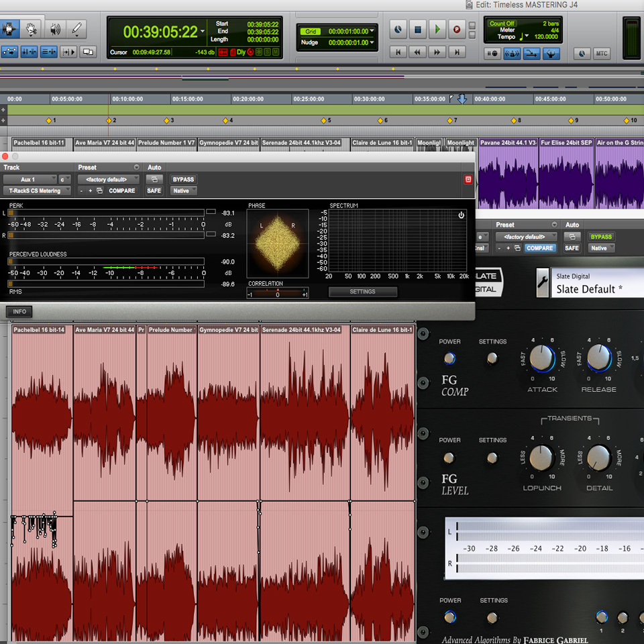Toggle Link Timeline and Edit Selection
The height and width of the screenshot is (644, 644).
tap(29, 52)
